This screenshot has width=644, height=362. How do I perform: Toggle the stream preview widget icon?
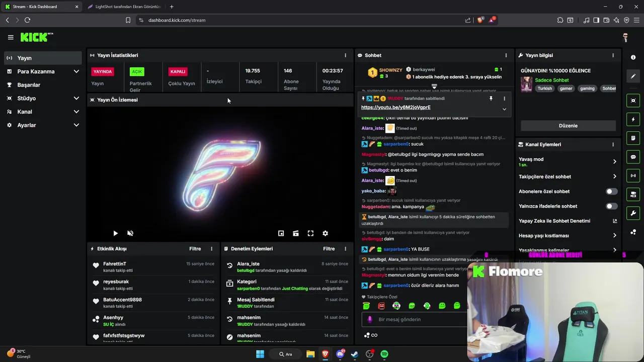point(633,101)
